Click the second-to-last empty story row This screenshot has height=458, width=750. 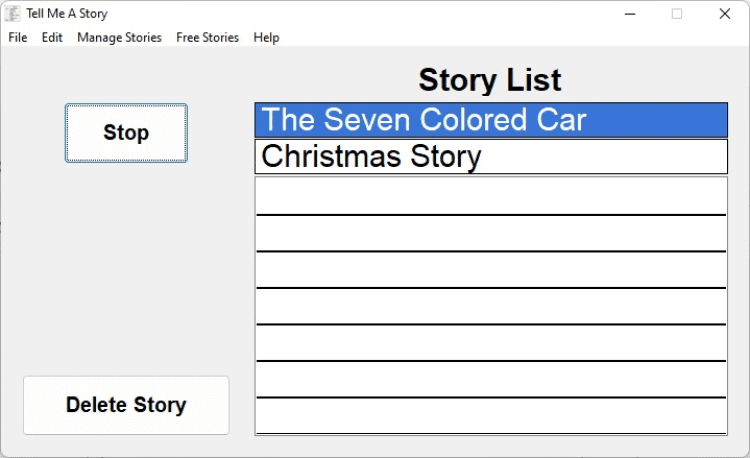490,379
